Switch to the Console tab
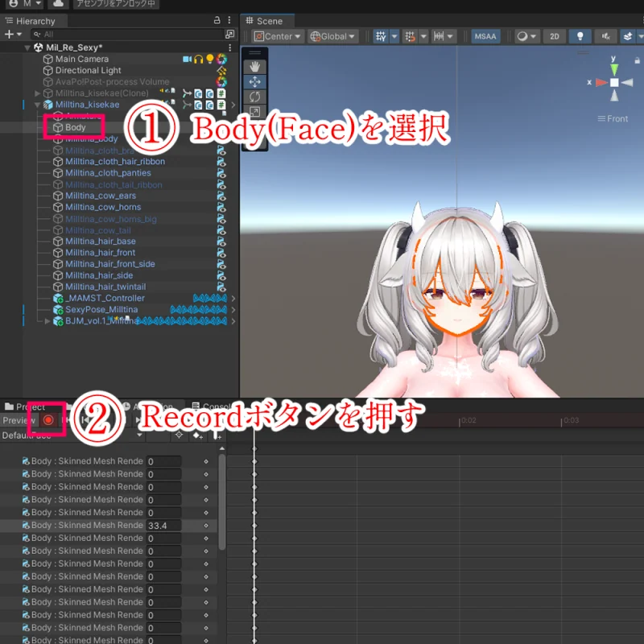644x644 pixels. point(210,407)
